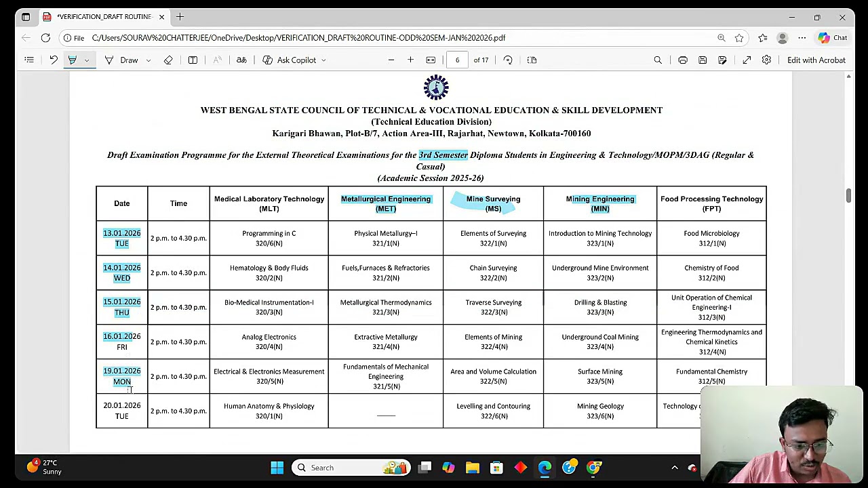868x488 pixels.
Task: Zoom in the PDF
Action: click(x=410, y=60)
